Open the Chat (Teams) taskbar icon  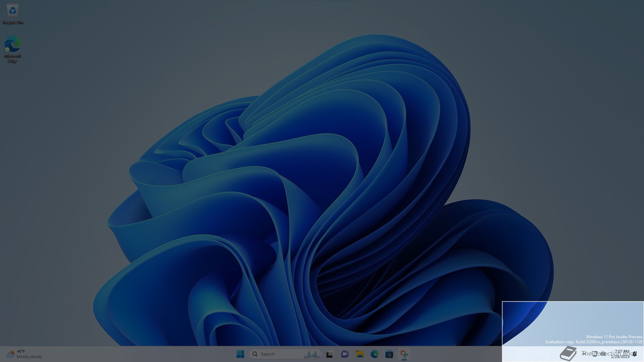(x=344, y=354)
